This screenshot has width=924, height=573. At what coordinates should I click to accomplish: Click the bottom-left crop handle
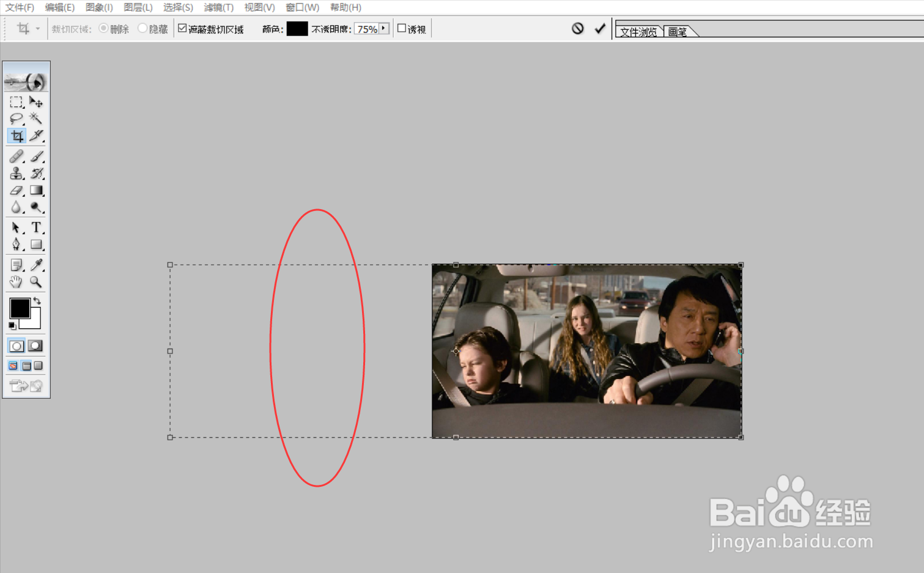pyautogui.click(x=170, y=437)
